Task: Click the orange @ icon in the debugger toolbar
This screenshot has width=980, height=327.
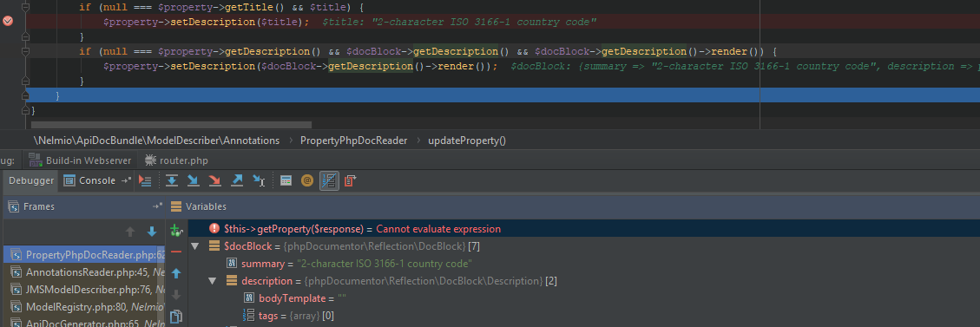Action: [x=307, y=181]
